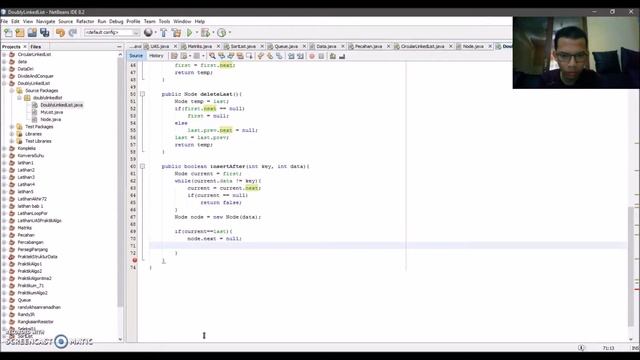Open the Refactor menu
Image resolution: width=640 pixels, height=360 pixels.
[85, 21]
